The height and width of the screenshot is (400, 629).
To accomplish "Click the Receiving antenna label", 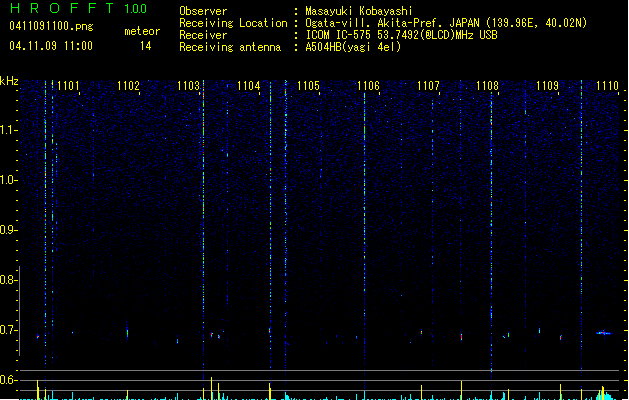I will (230, 47).
